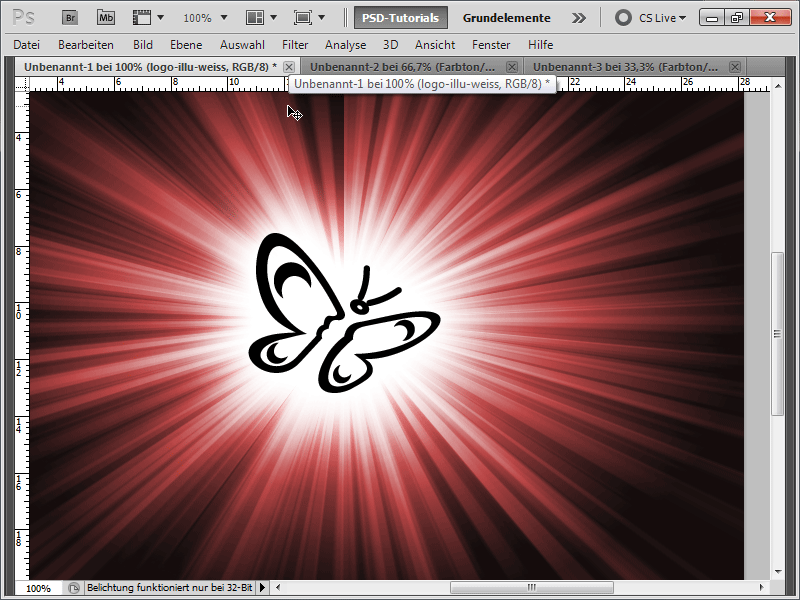Click the status bar preview icon
800x600 pixels.
pyautogui.click(x=73, y=588)
